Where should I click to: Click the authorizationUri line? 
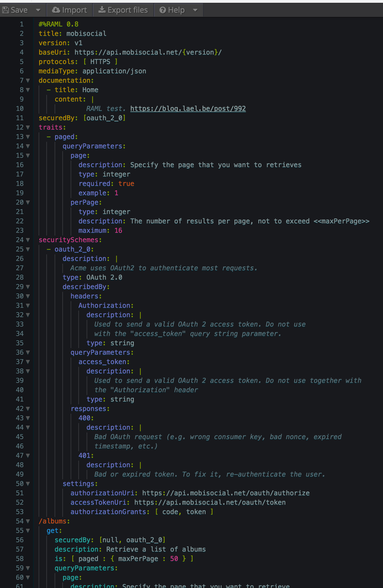190,493
